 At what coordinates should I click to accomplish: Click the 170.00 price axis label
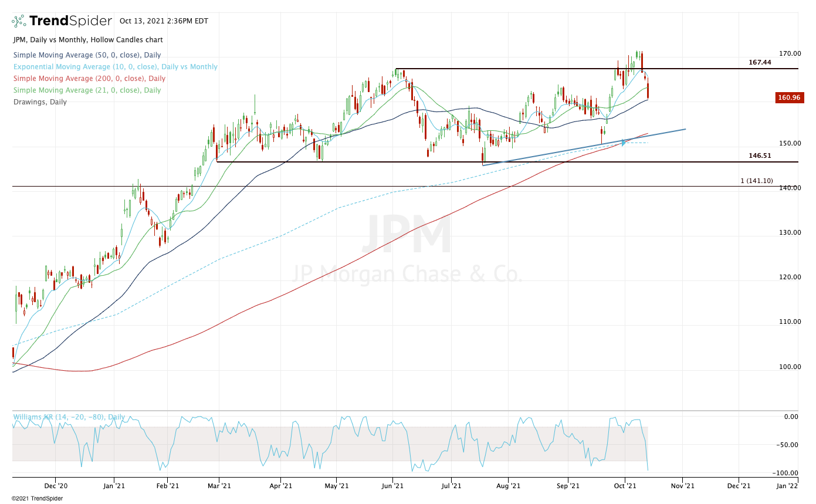(790, 53)
